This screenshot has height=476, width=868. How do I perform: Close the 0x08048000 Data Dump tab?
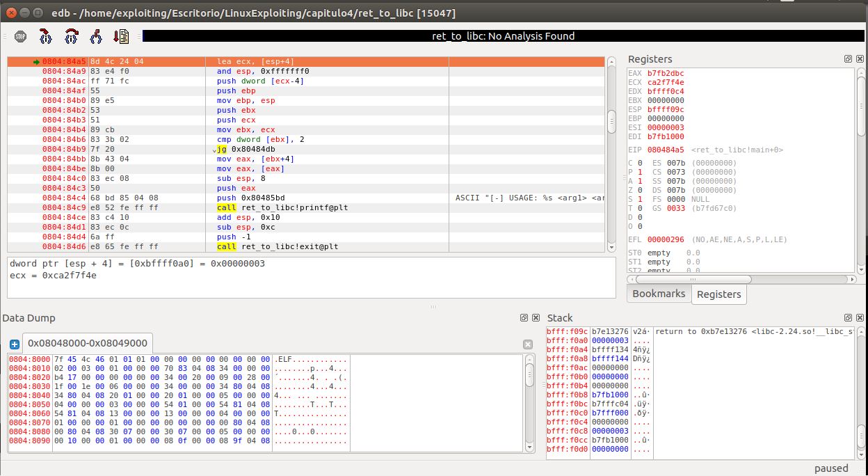[x=528, y=344]
